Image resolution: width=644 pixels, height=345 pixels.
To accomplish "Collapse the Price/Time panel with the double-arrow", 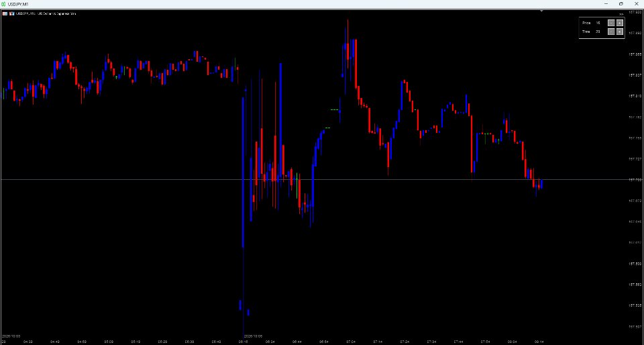I will (x=621, y=14).
